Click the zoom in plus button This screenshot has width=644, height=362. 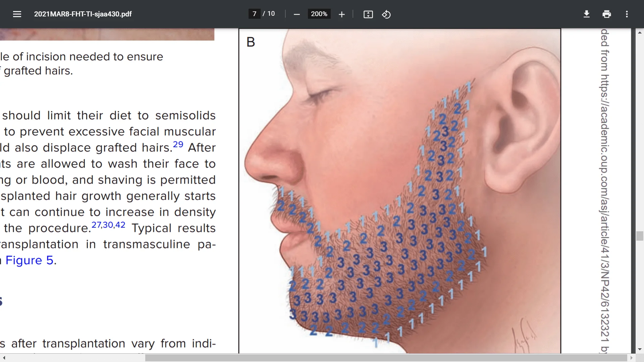pos(341,14)
